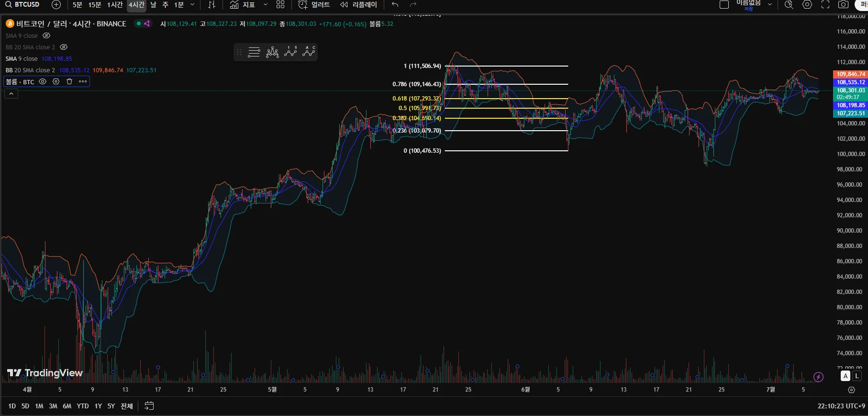
Task: Create an alert with 얼러트
Action: point(314,5)
